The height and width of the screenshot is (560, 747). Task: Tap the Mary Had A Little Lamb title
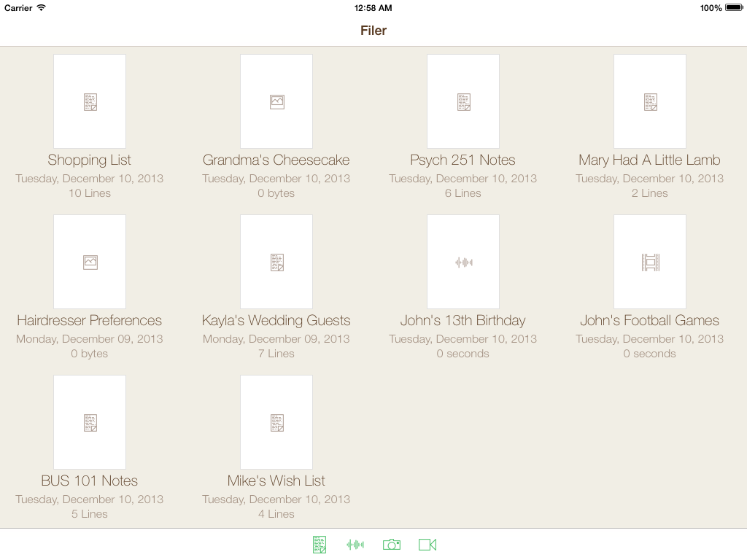650,160
